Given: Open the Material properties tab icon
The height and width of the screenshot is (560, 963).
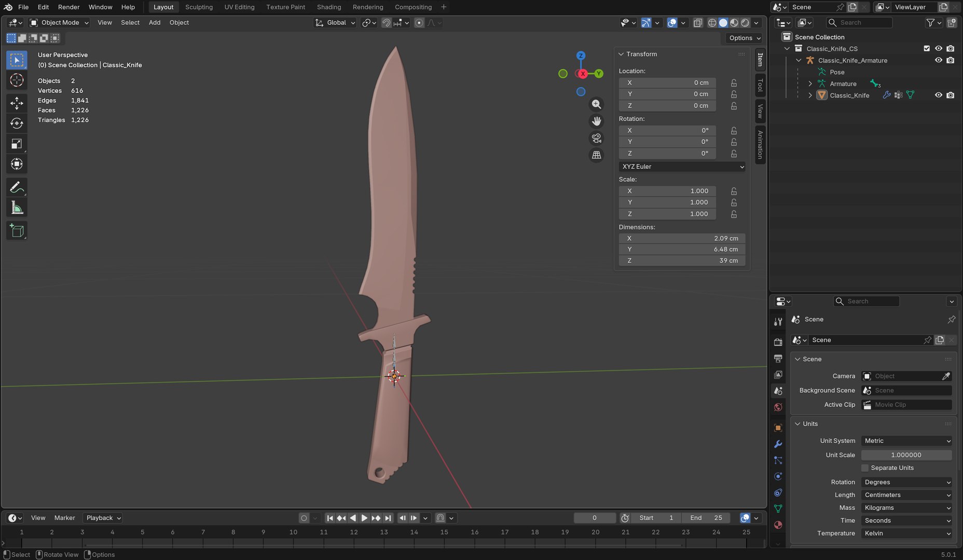Looking at the screenshot, I should coord(778,525).
